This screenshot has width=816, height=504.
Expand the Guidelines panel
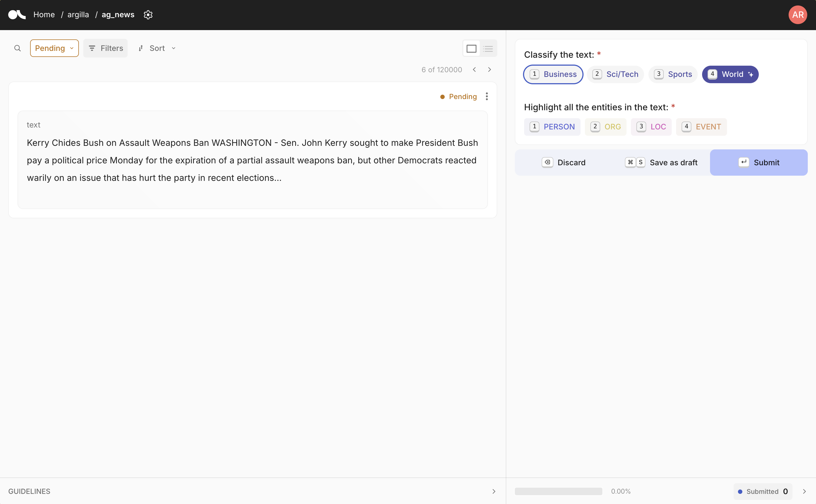point(493,491)
